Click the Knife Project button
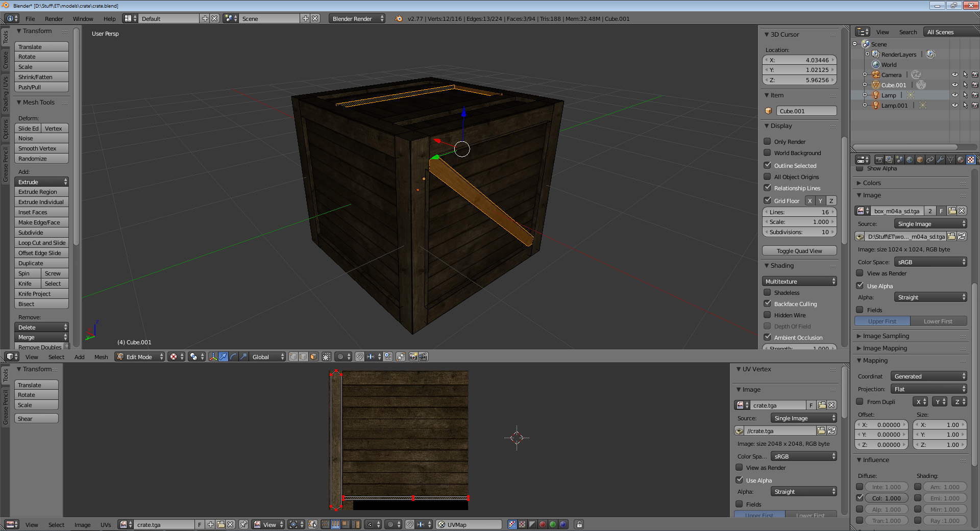 pos(42,293)
